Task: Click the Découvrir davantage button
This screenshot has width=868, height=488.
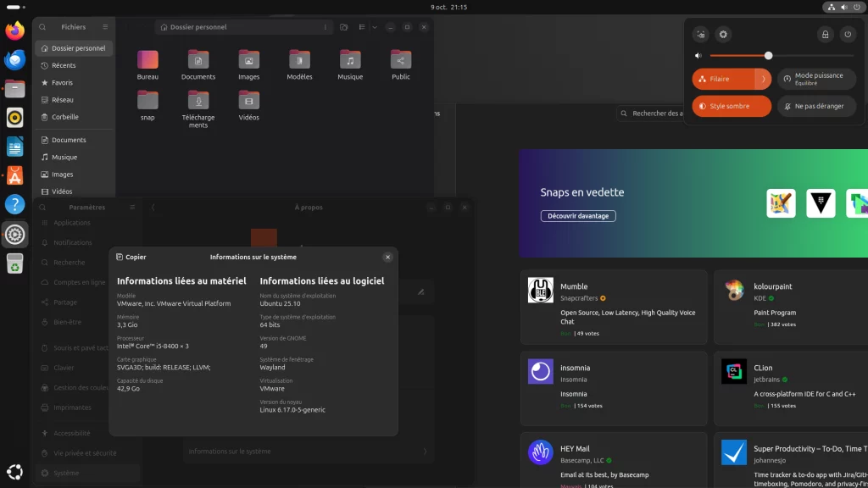Action: (578, 216)
